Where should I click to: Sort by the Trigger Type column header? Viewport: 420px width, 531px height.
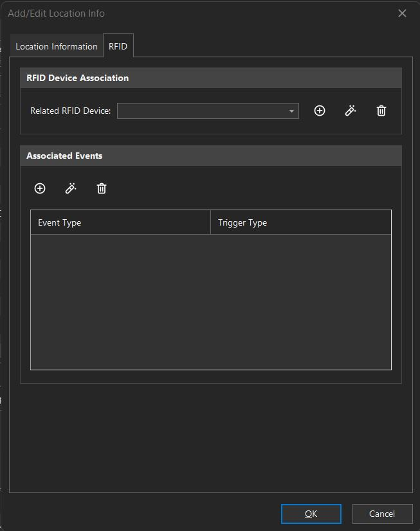tap(300, 222)
